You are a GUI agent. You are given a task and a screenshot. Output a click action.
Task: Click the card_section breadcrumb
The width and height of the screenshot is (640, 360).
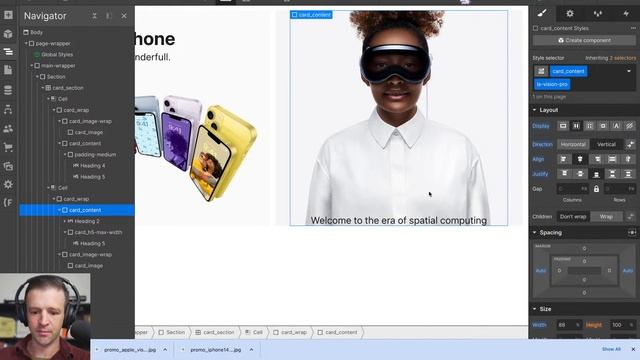click(215, 332)
